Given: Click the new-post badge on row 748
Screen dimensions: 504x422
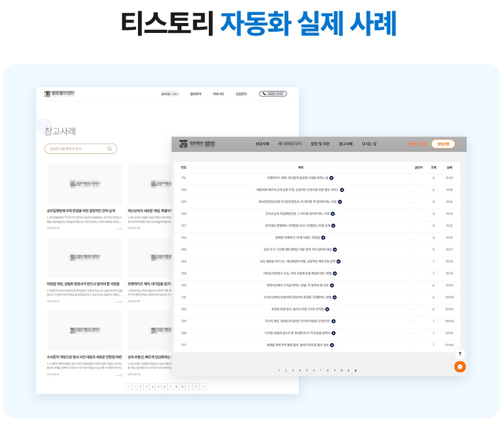Looking at the screenshot, I should click(332, 214).
